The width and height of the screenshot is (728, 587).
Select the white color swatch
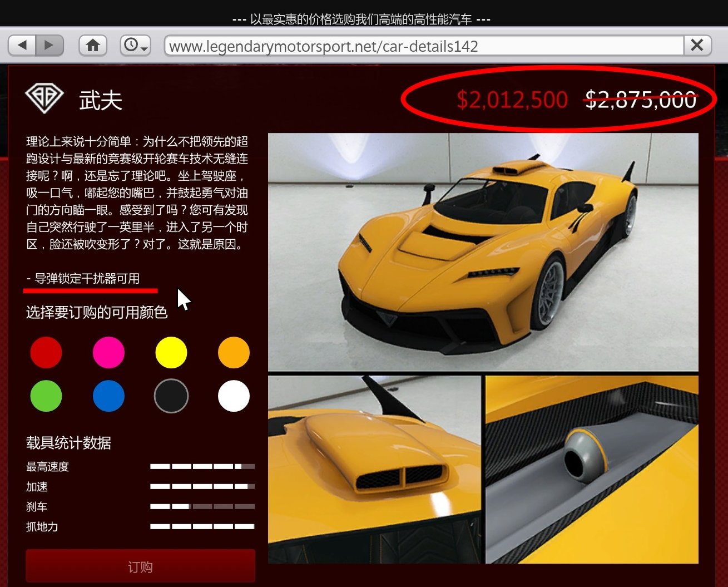coord(234,396)
